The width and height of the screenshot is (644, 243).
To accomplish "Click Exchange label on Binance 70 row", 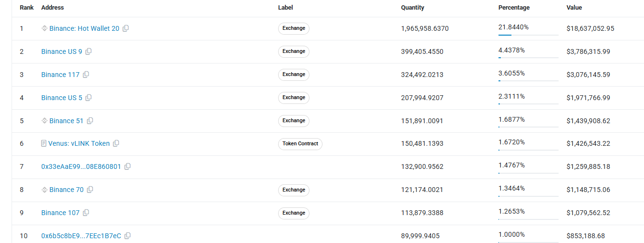I will pyautogui.click(x=294, y=190).
